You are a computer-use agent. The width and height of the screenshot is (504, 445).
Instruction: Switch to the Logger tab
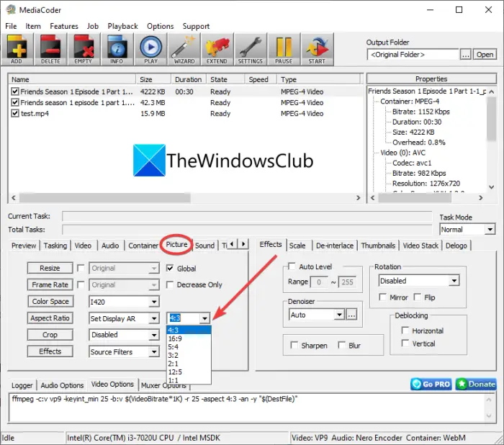pyautogui.click(x=22, y=385)
